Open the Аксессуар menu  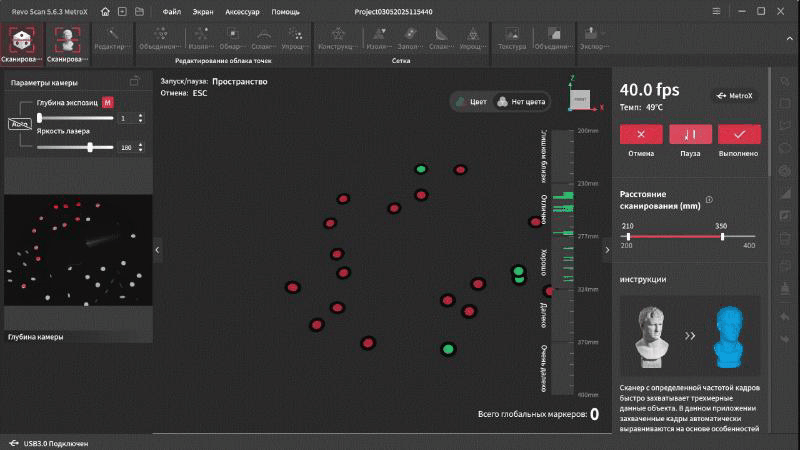[x=241, y=11]
